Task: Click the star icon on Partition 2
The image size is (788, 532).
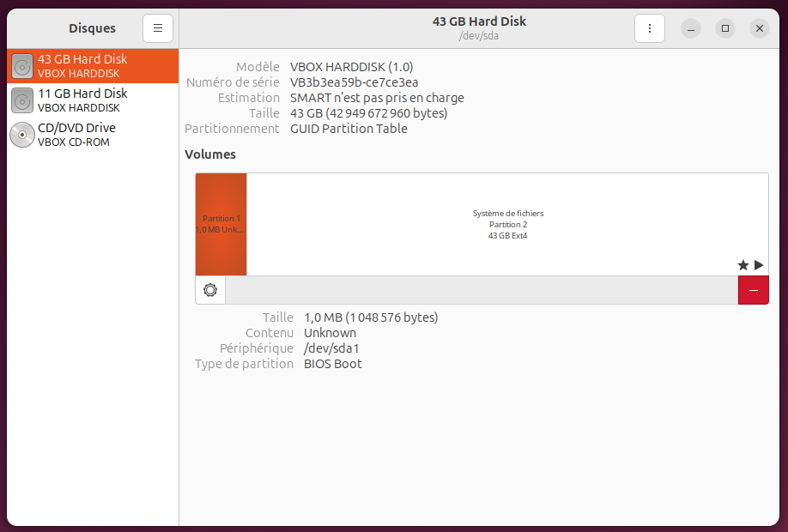Action: pyautogui.click(x=743, y=265)
